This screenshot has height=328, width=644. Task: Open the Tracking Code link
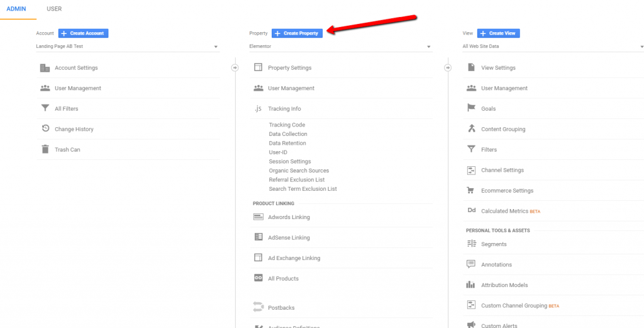(x=287, y=125)
